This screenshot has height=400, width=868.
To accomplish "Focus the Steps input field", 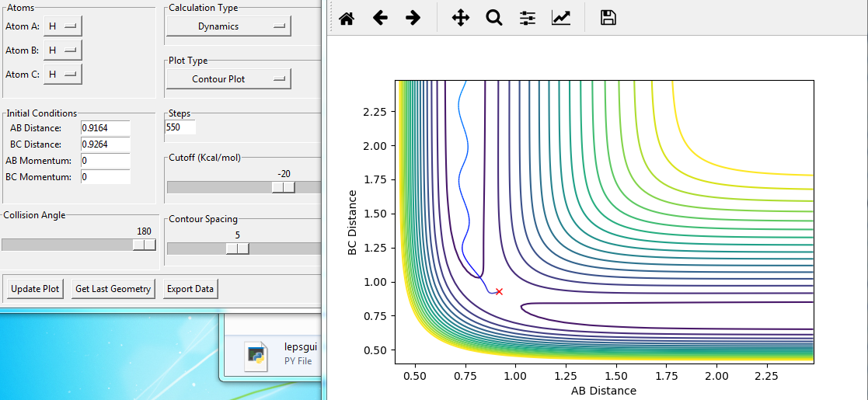I will pyautogui.click(x=180, y=127).
